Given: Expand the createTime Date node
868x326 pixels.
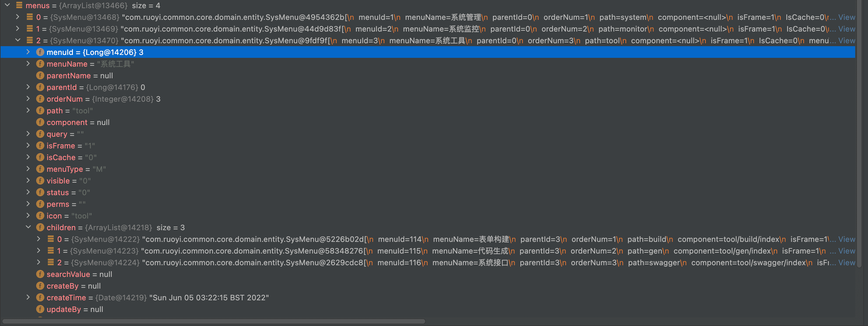Looking at the screenshot, I should (x=28, y=297).
